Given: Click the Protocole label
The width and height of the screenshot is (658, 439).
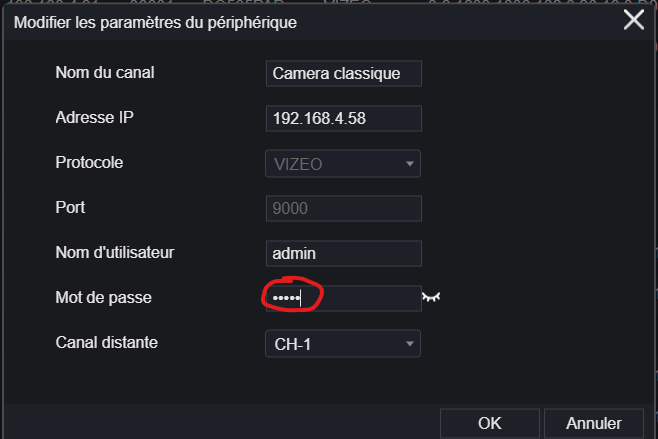Looking at the screenshot, I should click(x=89, y=162).
